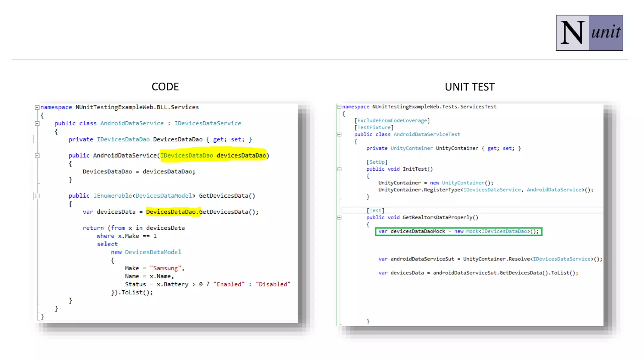Click the "Disabled" string literal
Screen dimensions: 644x362
(273, 284)
